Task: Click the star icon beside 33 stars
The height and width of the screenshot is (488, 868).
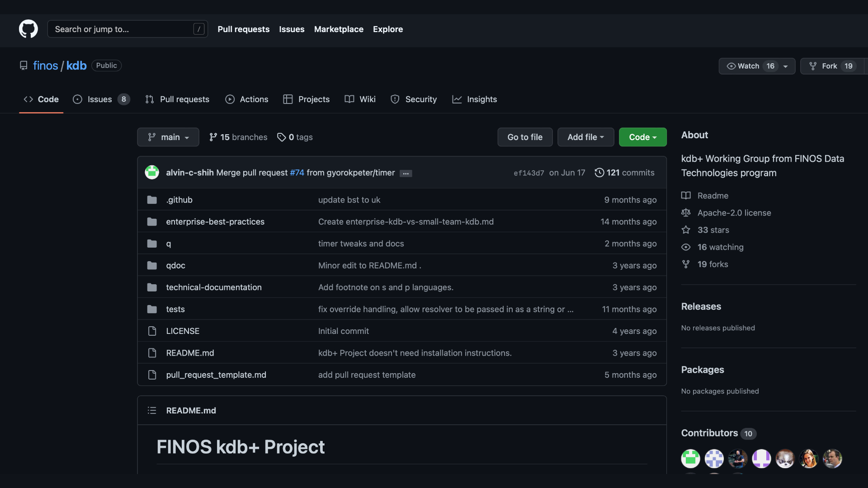Action: click(686, 230)
